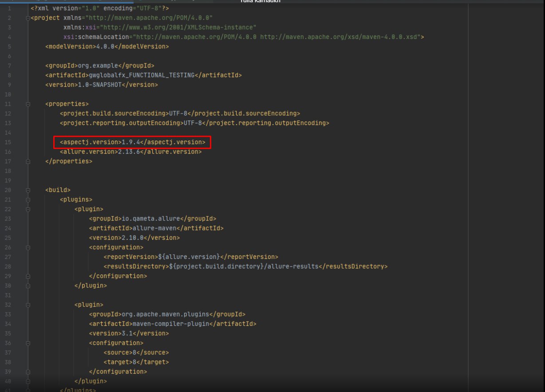Click fold end marker at line 30
Screen dimensions: 545x392
click(28, 286)
